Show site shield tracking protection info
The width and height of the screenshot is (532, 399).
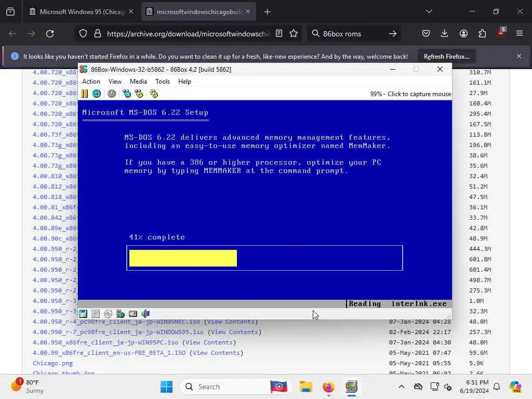coord(83,34)
